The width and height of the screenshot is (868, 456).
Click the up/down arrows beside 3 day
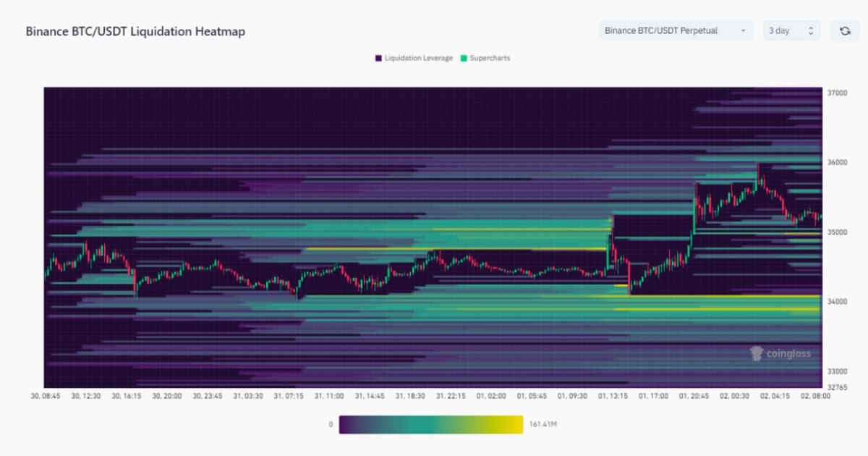811,31
